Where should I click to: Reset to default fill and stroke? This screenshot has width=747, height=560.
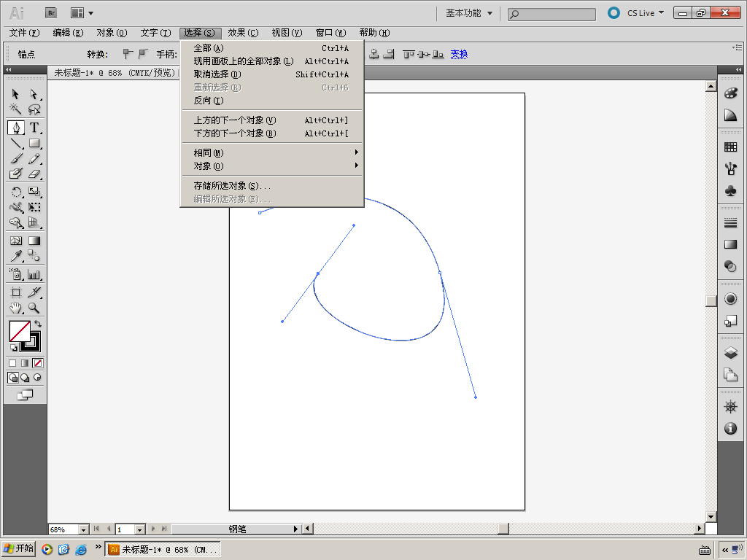[13, 348]
